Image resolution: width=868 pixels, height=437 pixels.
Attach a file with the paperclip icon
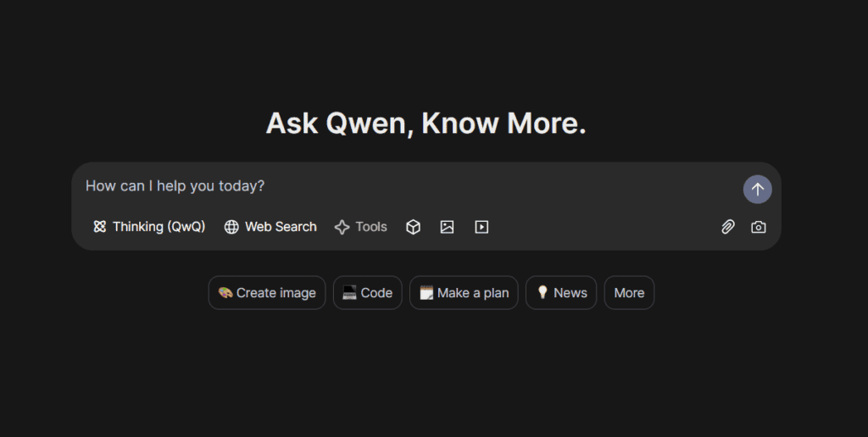pyautogui.click(x=728, y=227)
